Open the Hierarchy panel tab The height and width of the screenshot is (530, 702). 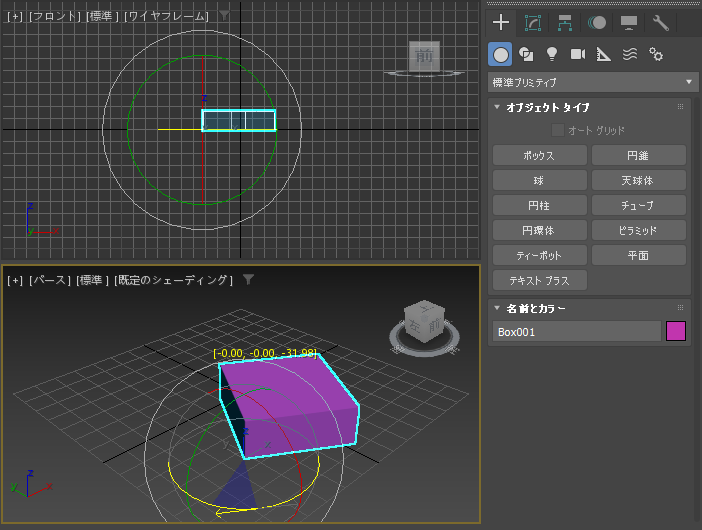565,22
